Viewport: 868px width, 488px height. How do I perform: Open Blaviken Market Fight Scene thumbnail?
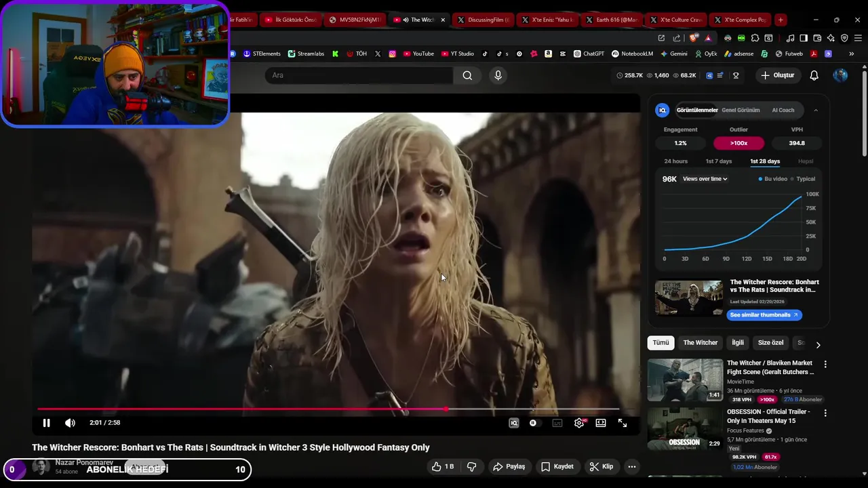[685, 380]
